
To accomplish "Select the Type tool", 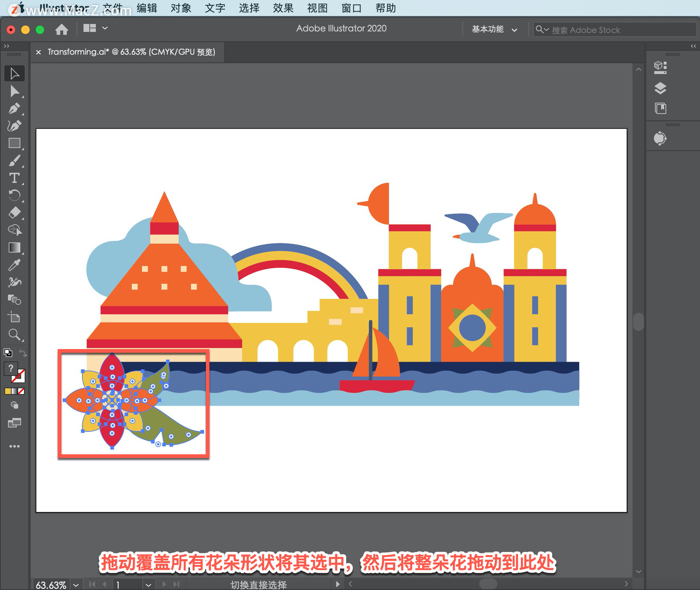I will click(x=15, y=178).
